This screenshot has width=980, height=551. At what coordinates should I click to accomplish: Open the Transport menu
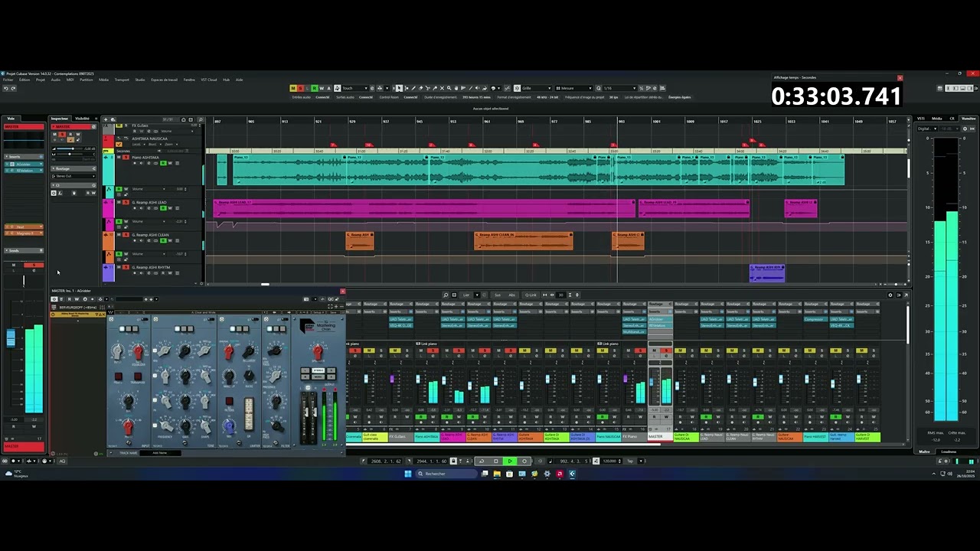pyautogui.click(x=122, y=80)
